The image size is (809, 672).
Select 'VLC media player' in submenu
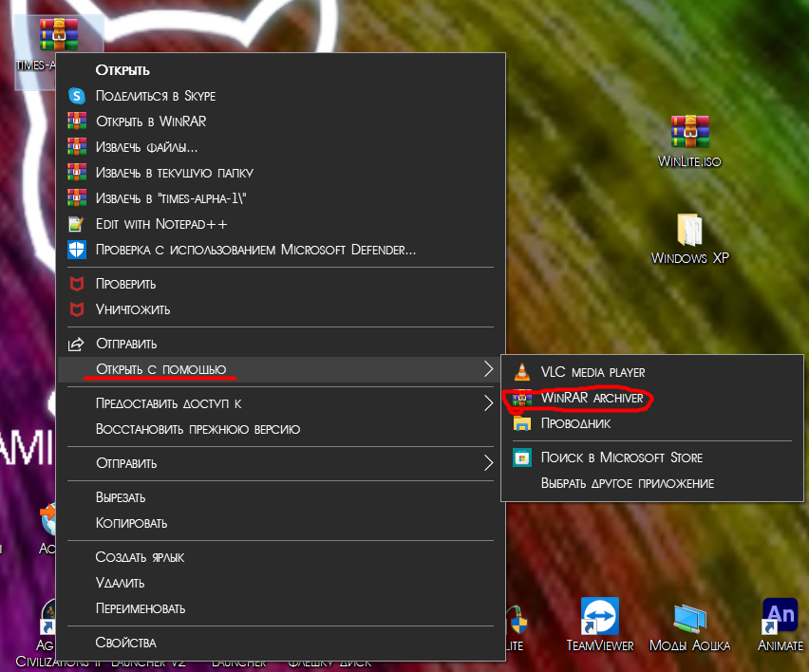click(x=652, y=372)
